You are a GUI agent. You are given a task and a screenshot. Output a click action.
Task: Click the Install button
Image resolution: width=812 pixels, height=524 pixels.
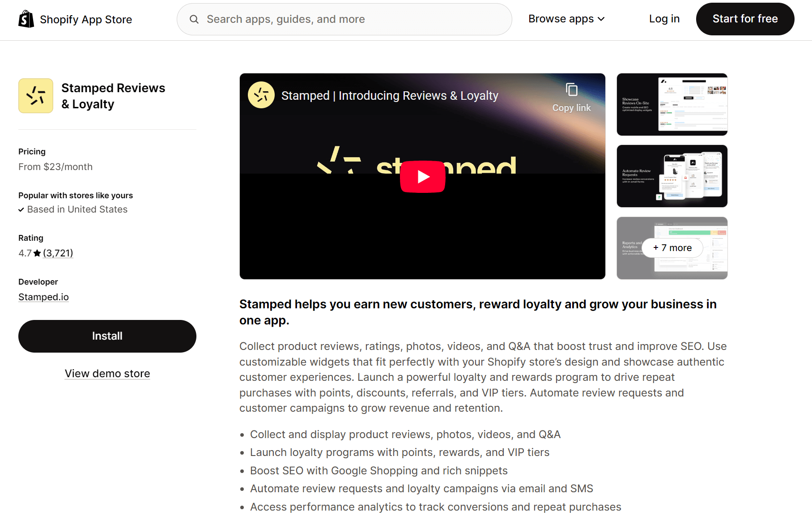click(x=107, y=336)
